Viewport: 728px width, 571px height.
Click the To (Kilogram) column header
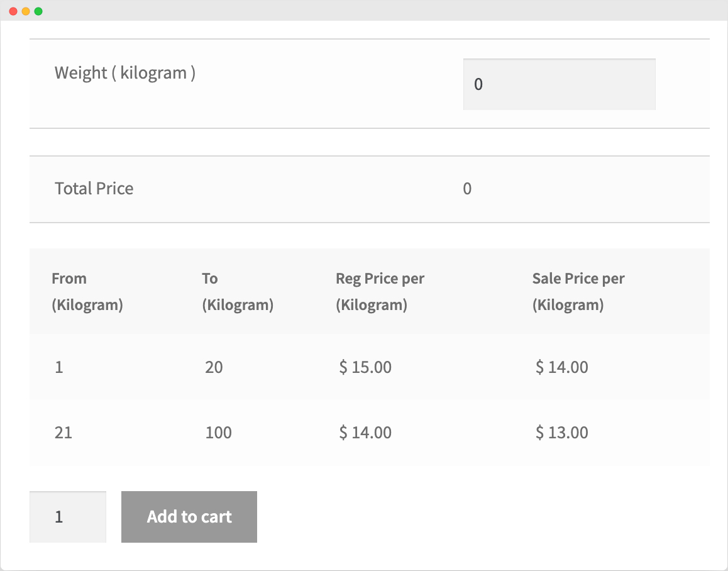tap(237, 291)
